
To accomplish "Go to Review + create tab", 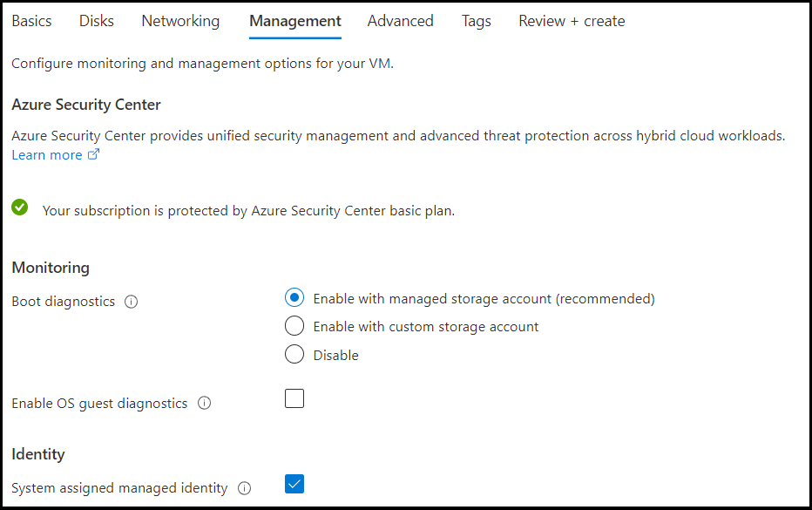I will pyautogui.click(x=572, y=21).
